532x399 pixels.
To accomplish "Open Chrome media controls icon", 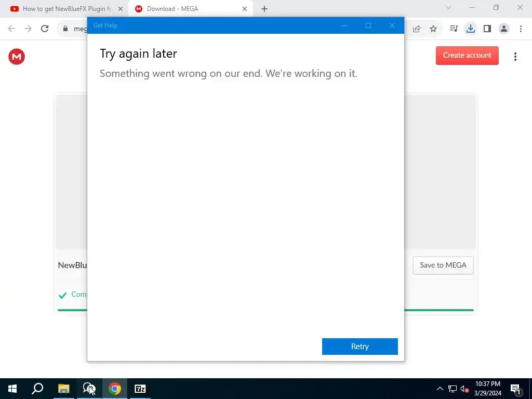I will (x=454, y=29).
